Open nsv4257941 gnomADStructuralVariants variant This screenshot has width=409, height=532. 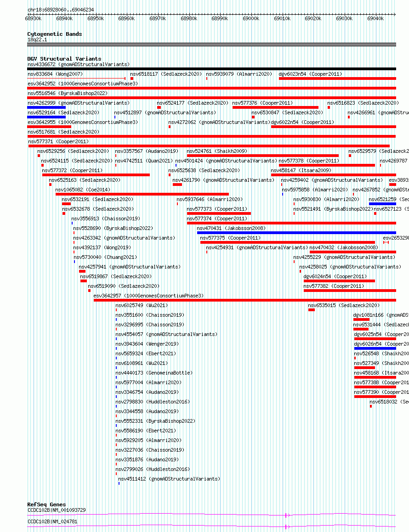[130, 267]
